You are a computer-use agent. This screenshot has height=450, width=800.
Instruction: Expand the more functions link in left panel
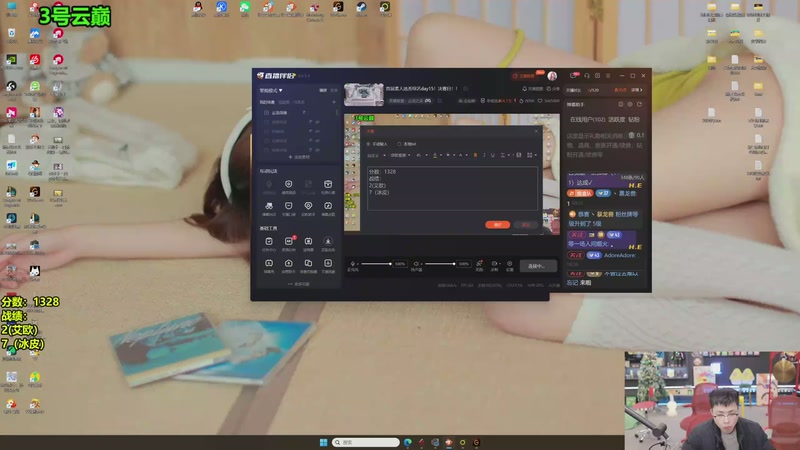click(299, 284)
